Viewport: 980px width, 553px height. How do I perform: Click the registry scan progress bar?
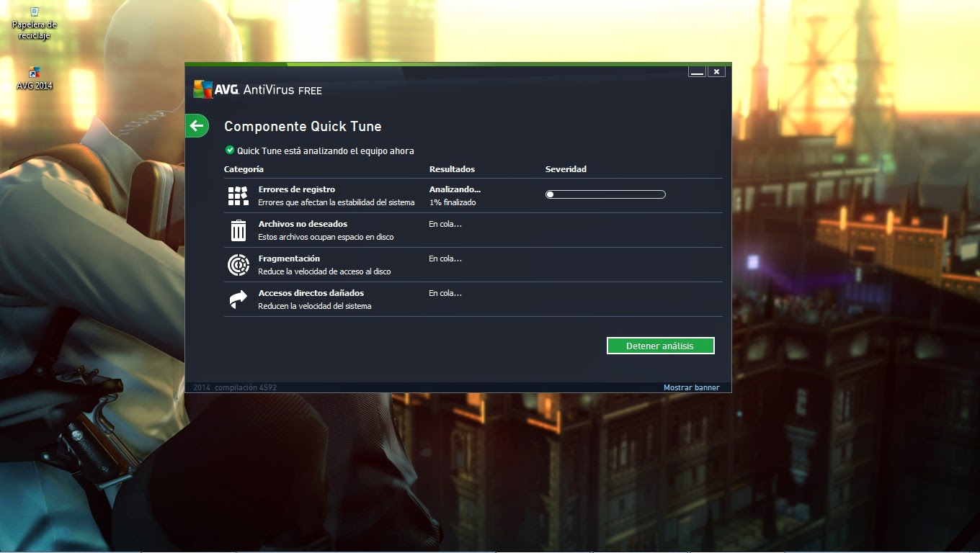(x=605, y=194)
